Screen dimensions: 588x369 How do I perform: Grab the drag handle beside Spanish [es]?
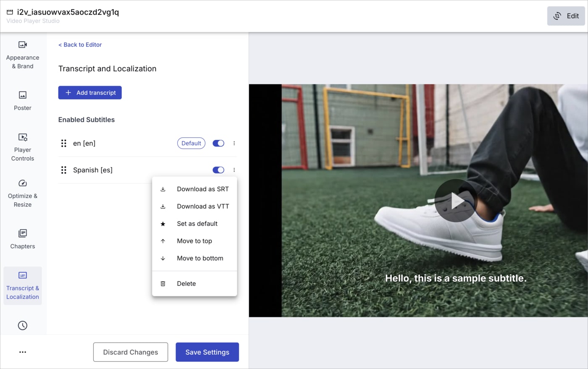(x=63, y=170)
